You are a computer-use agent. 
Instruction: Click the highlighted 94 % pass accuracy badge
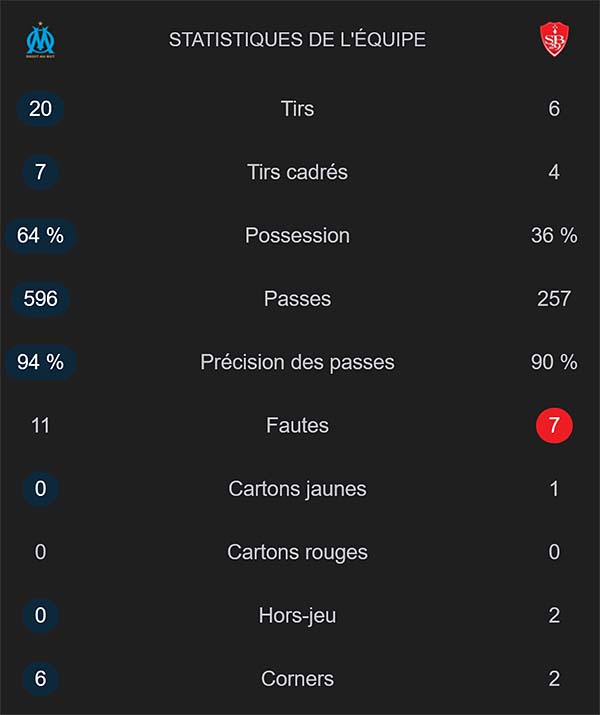tap(41, 362)
